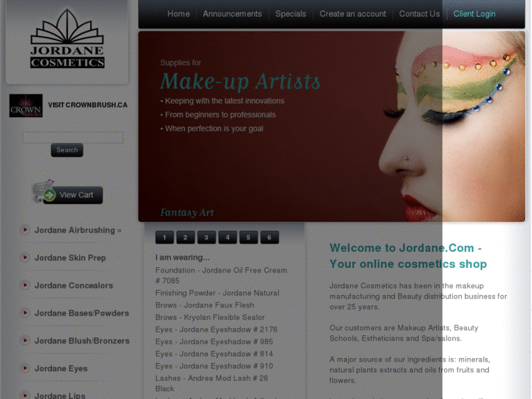
Task: Show slide 1 in the banner
Action: click(165, 237)
